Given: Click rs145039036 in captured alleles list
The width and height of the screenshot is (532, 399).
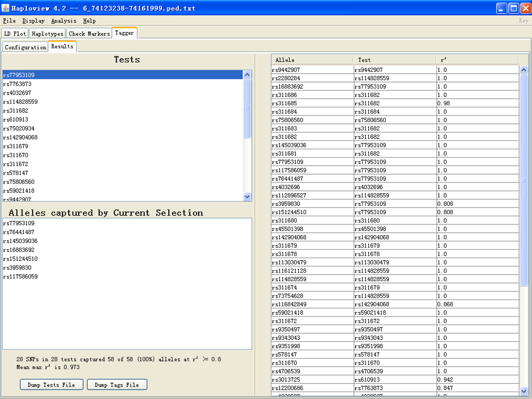Looking at the screenshot, I should [x=127, y=240].
